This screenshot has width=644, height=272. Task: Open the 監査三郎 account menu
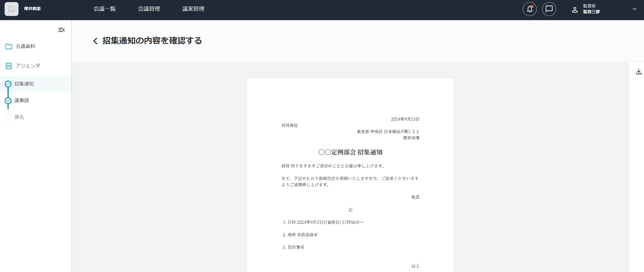(591, 12)
